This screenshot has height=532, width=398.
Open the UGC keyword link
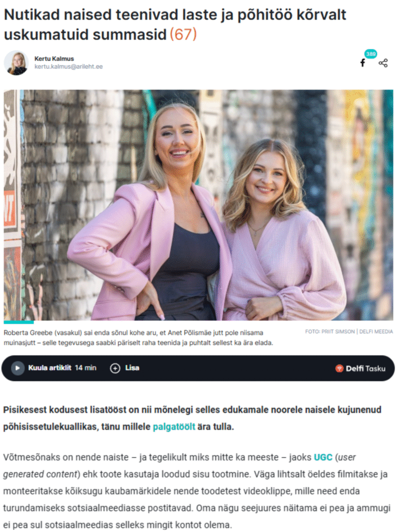click(323, 457)
